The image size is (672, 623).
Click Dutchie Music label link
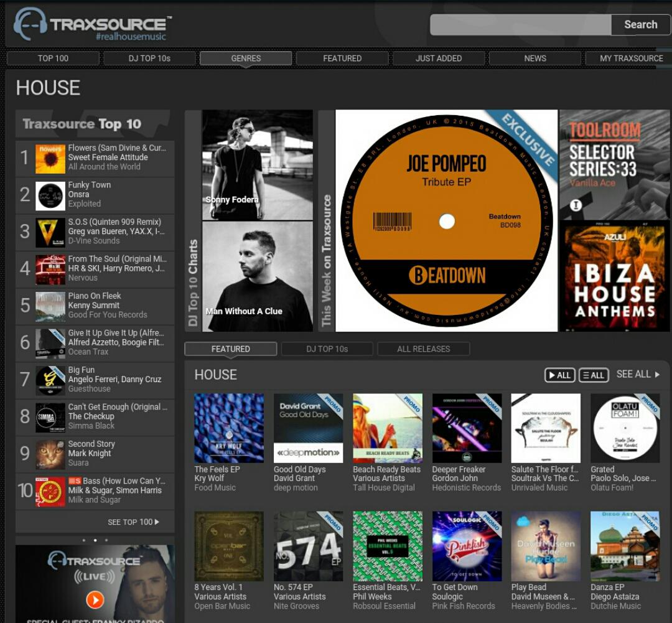pyautogui.click(x=615, y=606)
